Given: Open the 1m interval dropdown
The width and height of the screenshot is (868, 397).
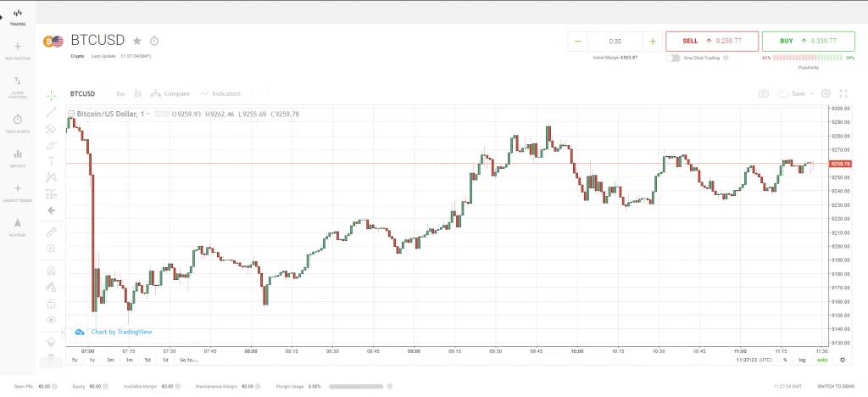Looking at the screenshot, I should [120, 93].
